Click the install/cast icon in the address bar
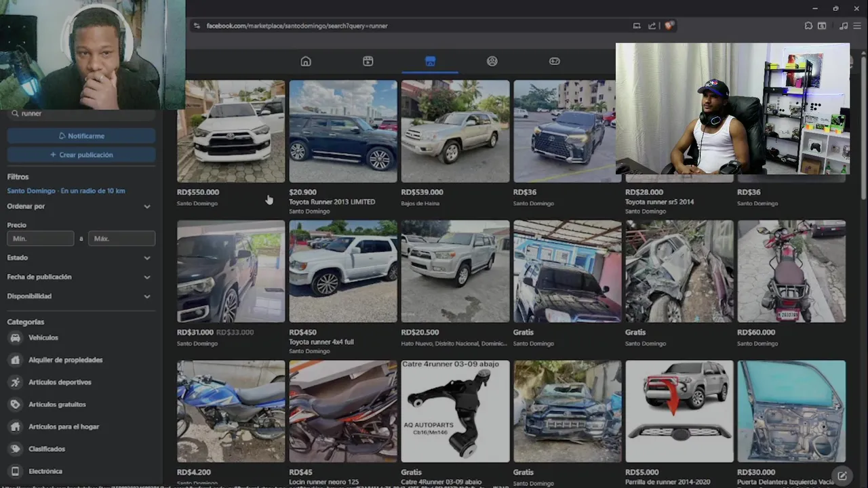 637,26
